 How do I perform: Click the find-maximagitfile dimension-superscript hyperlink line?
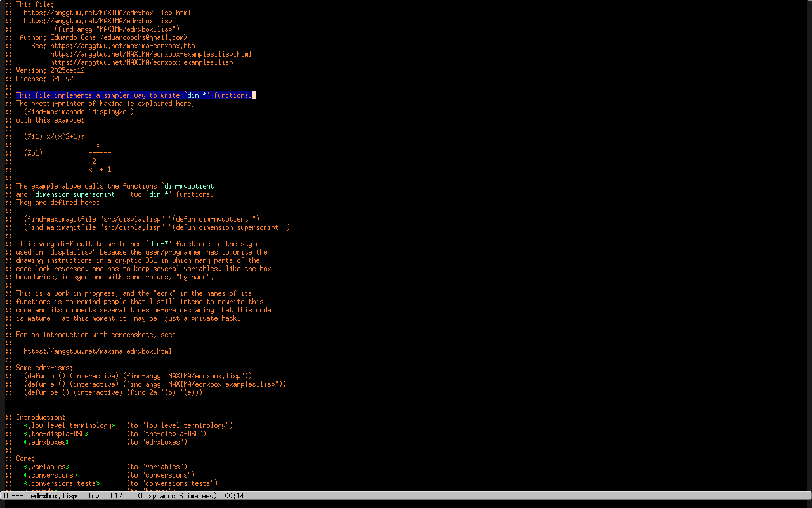[157, 227]
